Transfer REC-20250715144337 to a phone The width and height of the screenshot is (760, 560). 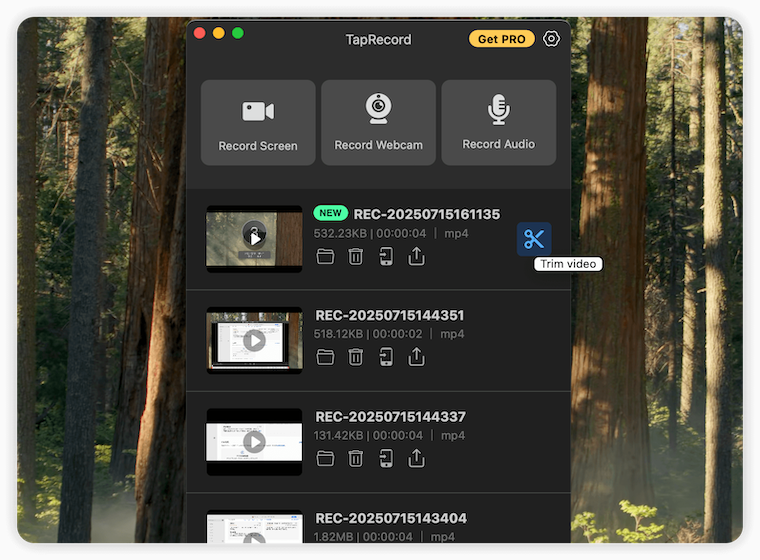386,458
